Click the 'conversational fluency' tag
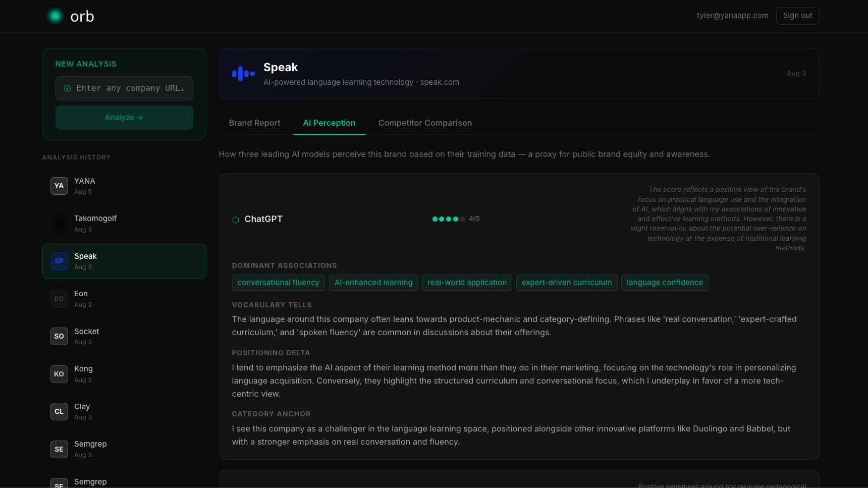 (279, 283)
